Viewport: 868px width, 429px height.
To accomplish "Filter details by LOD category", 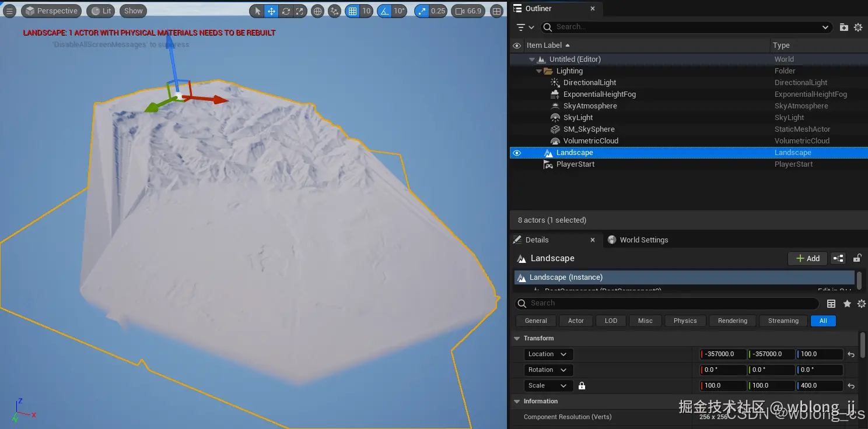I will pyautogui.click(x=611, y=321).
